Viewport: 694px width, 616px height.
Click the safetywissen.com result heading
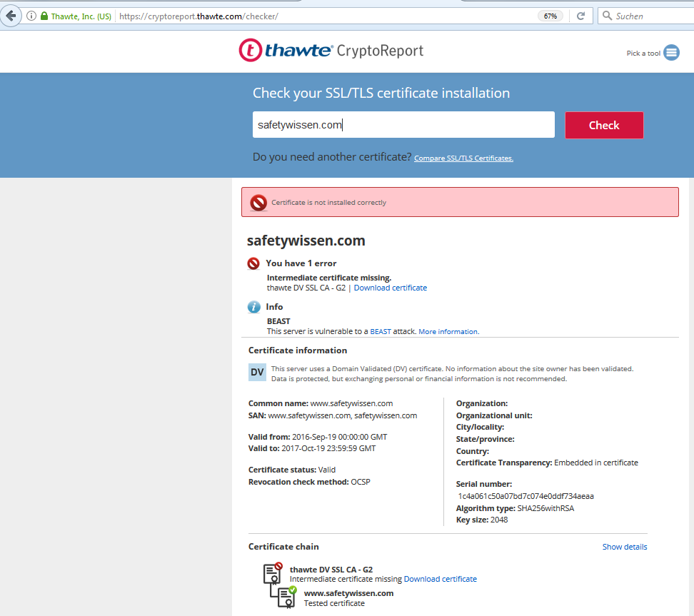coord(306,241)
